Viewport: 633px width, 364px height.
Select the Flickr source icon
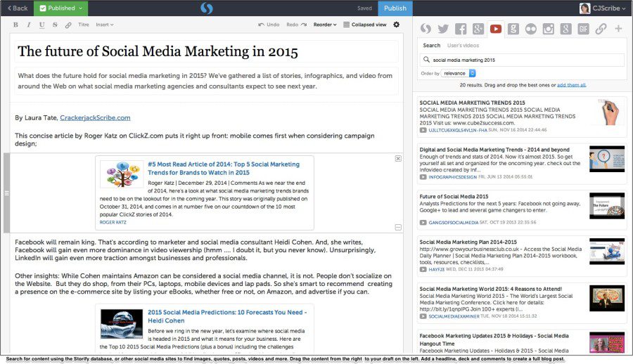[x=531, y=29]
